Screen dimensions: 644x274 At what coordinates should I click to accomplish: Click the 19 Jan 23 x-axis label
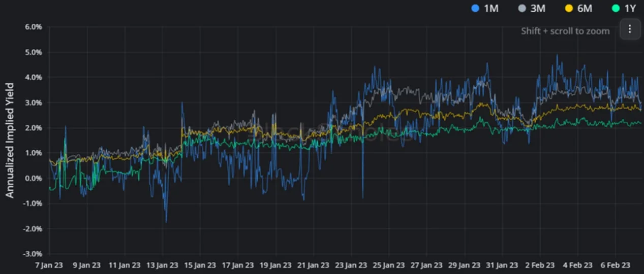[x=276, y=265]
